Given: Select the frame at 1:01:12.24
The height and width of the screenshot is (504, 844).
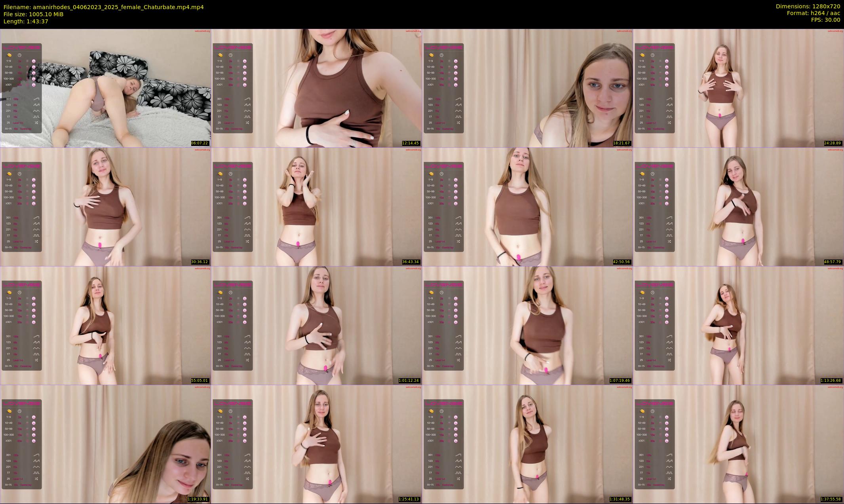Looking at the screenshot, I should 316,325.
